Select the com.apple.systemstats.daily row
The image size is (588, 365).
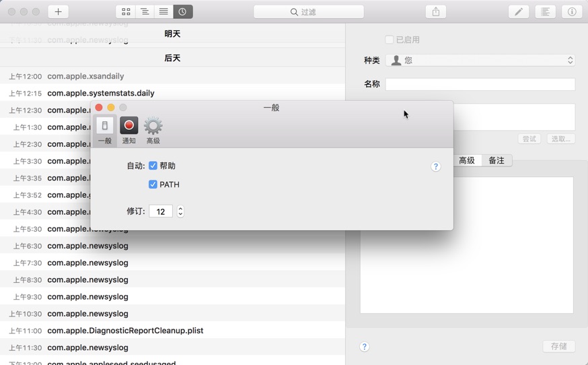click(x=172, y=93)
